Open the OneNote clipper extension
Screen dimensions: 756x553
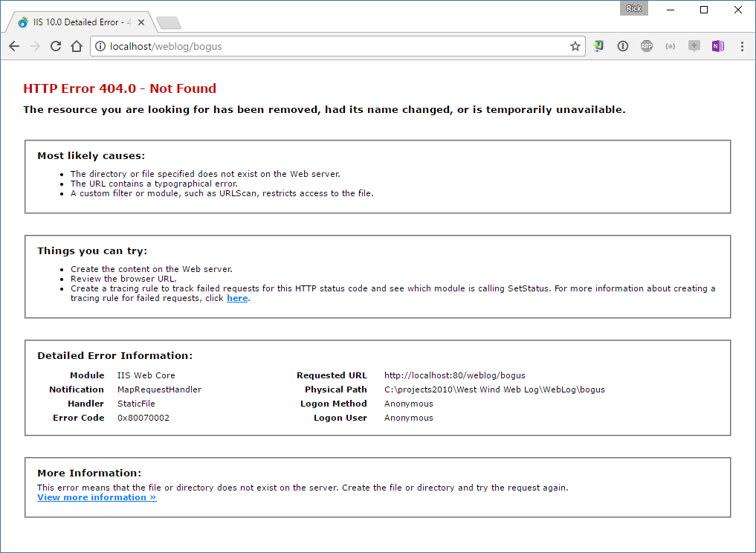click(718, 46)
